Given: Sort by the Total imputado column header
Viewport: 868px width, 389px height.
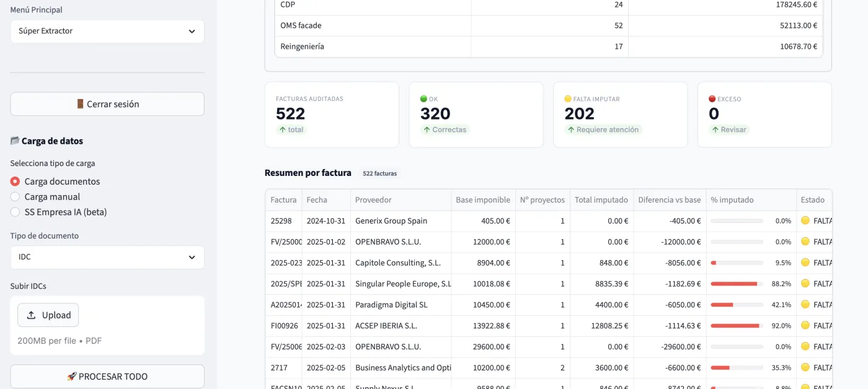Looking at the screenshot, I should (x=601, y=200).
